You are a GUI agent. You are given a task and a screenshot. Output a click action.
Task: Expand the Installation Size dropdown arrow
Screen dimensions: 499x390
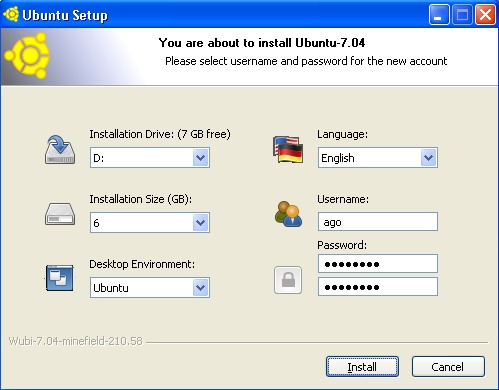coord(201,223)
